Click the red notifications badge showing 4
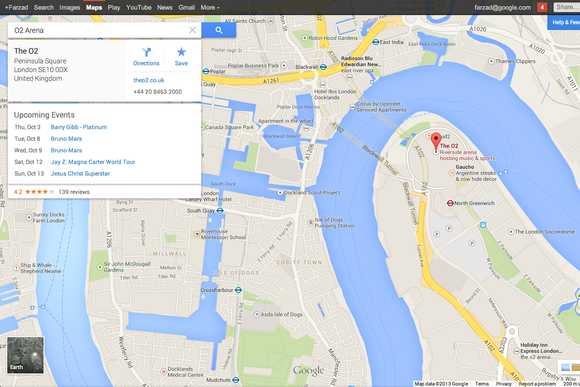 542,7
